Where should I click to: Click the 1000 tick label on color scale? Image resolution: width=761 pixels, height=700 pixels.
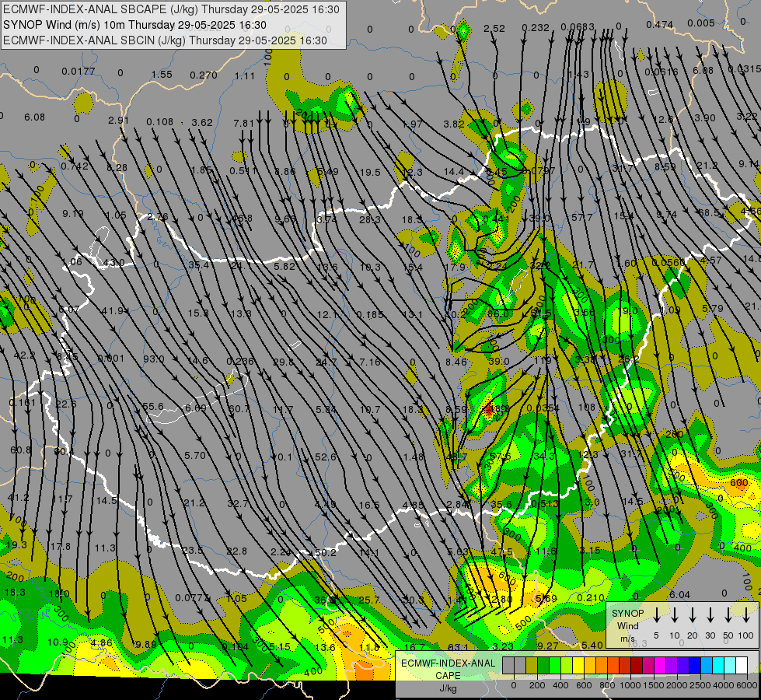[x=630, y=685]
